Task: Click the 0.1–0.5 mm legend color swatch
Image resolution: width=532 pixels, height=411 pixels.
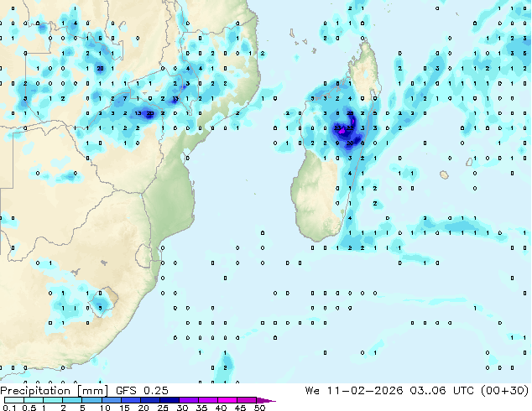Action: pos(14,400)
